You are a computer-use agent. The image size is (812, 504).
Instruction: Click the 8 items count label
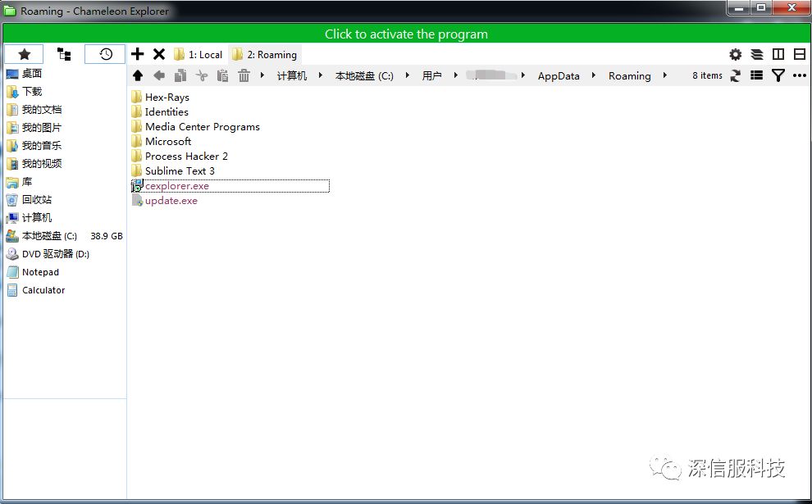pyautogui.click(x=707, y=75)
